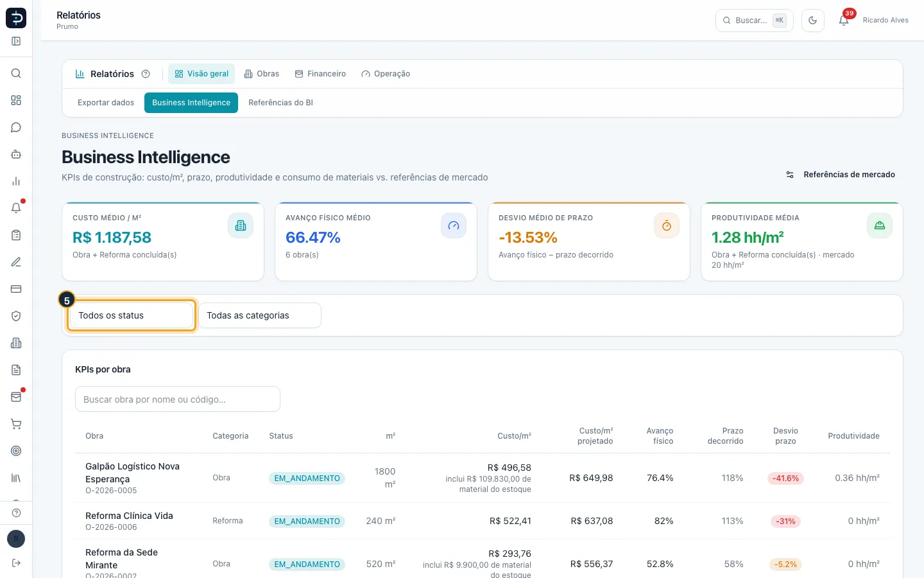Open the Todos os status dropdown
Viewport: 924px width, 578px height.
point(132,315)
